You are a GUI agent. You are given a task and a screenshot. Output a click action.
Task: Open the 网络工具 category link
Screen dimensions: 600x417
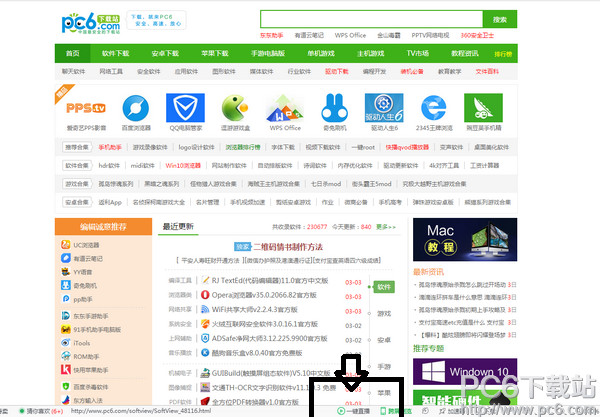[x=111, y=72]
